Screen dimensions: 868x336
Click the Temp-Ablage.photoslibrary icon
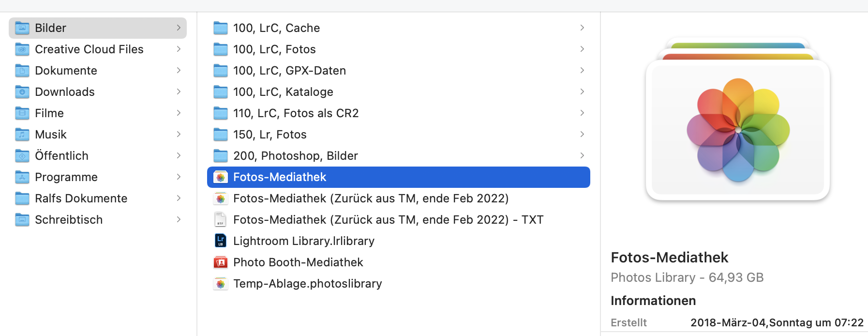coord(221,284)
